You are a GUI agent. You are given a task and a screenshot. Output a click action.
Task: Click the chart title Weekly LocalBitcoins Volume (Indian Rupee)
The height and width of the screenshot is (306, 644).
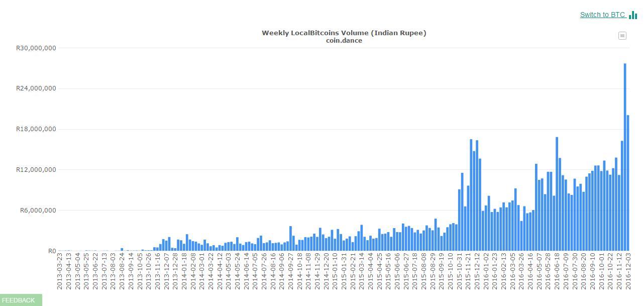pos(344,33)
